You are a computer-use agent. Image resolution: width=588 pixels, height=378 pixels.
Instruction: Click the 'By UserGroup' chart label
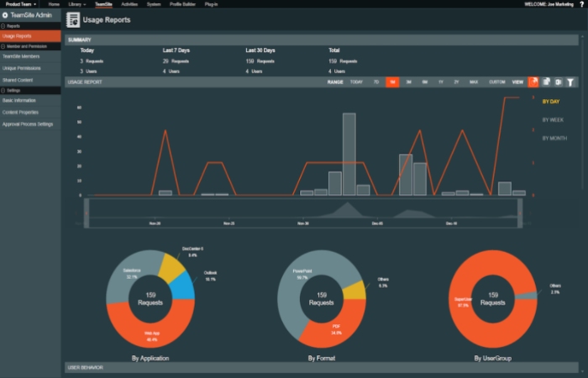pos(493,358)
